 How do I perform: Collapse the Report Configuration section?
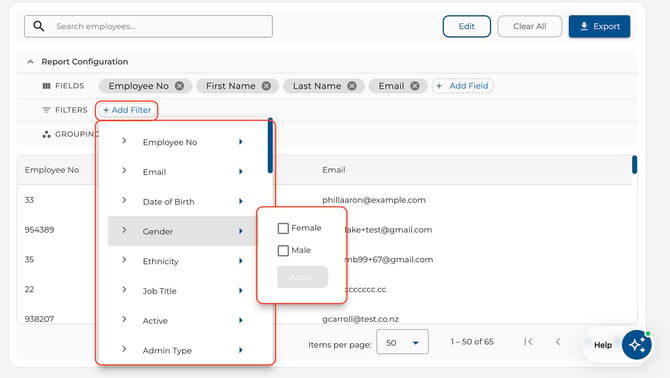coord(30,62)
